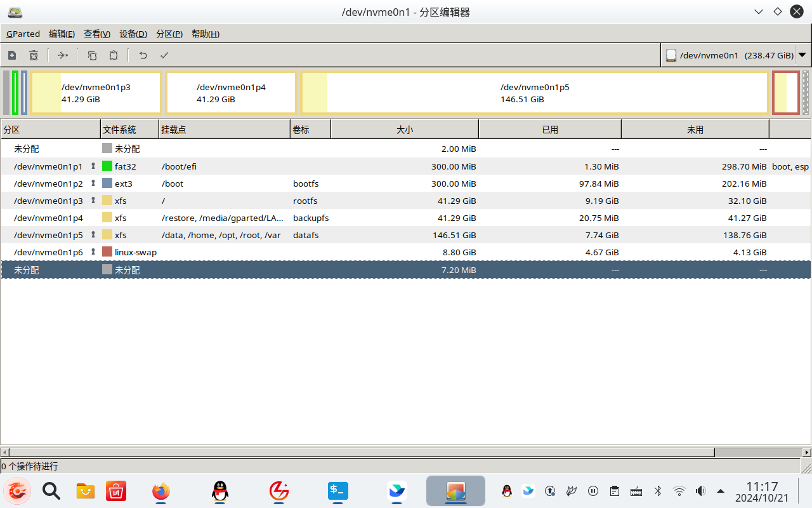Viewport: 812px width, 508px height.
Task: Select the /dev/nvme0n1p1 row
Action: 406,166
